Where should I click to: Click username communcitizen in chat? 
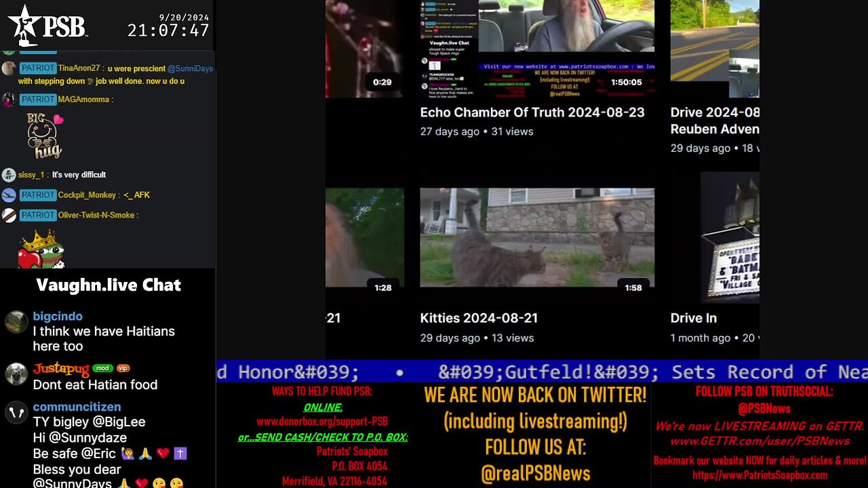click(77, 407)
